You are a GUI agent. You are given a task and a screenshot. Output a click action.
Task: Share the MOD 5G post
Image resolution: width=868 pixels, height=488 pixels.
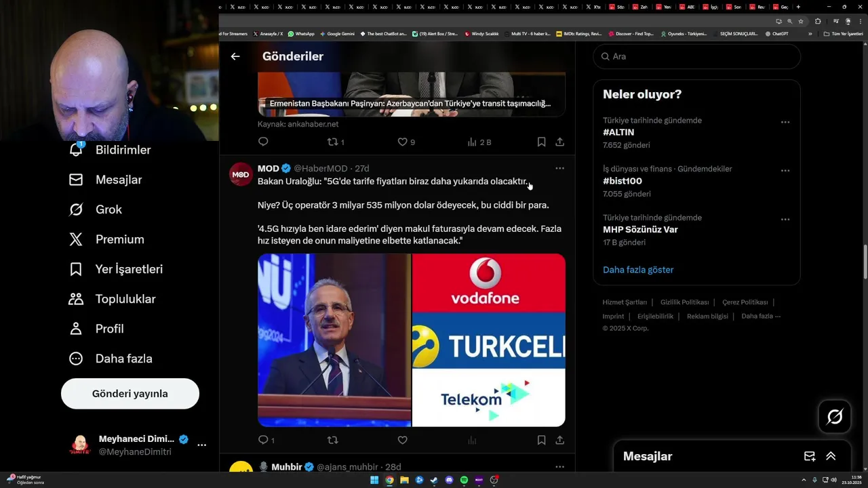click(559, 440)
